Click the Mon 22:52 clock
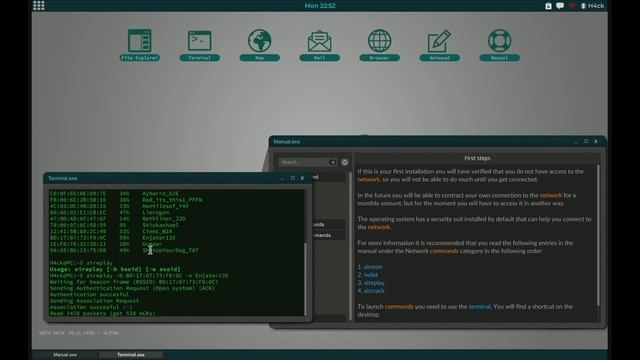This screenshot has height=360, width=640. click(x=320, y=6)
